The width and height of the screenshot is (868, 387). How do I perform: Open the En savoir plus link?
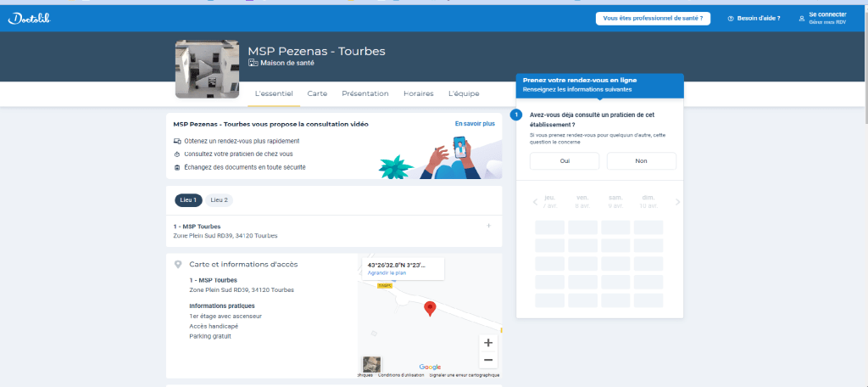475,124
